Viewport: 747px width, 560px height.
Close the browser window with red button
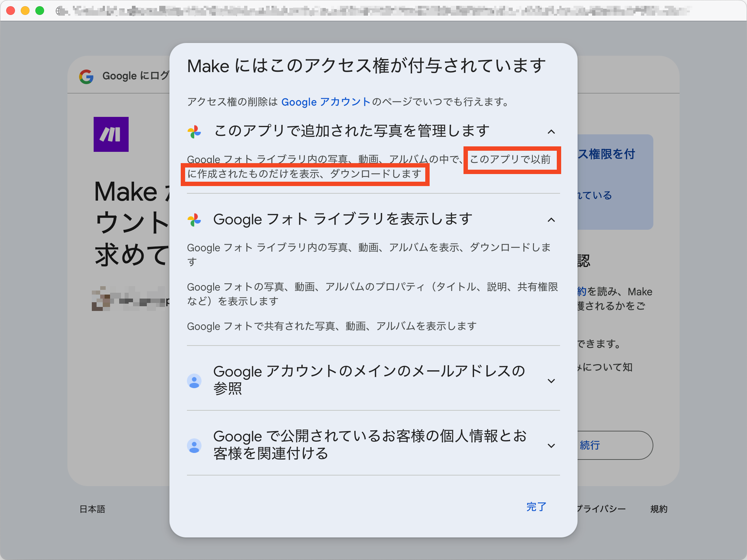click(11, 11)
